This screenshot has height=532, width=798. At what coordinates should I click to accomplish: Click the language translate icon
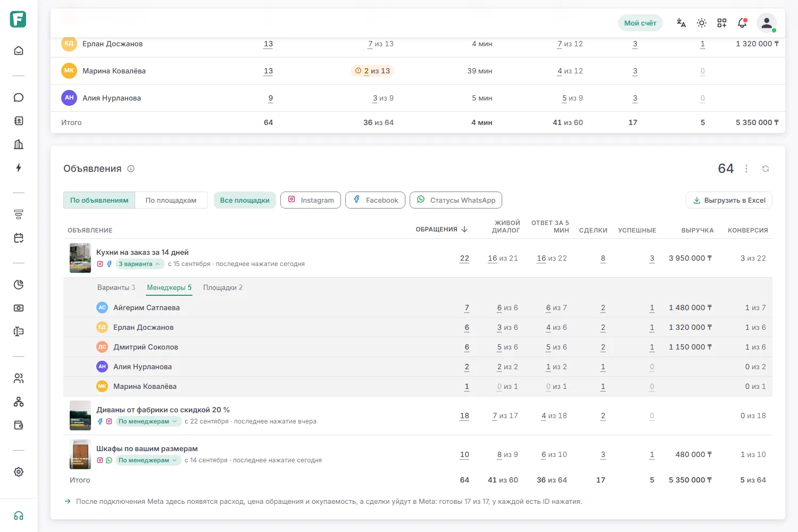point(681,23)
